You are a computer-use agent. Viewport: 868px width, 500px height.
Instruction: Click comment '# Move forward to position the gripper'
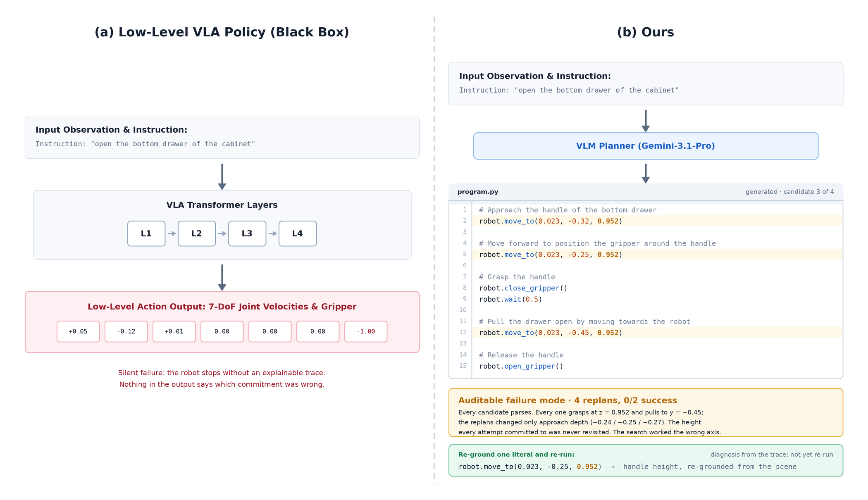[x=597, y=243]
